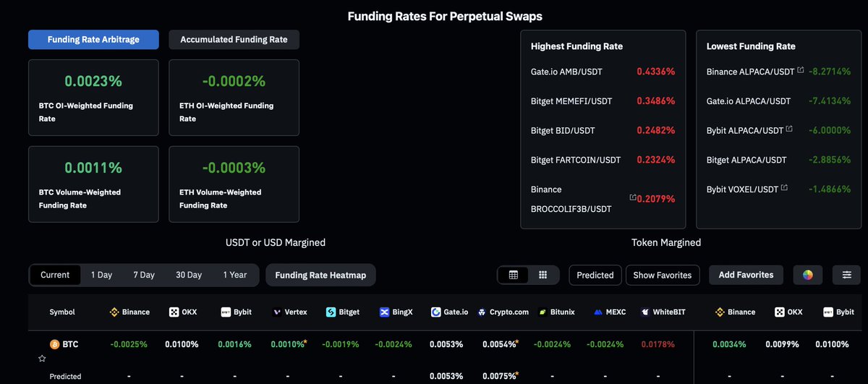Click the orange BTC coin icon
The width and height of the screenshot is (868, 384).
click(x=54, y=344)
